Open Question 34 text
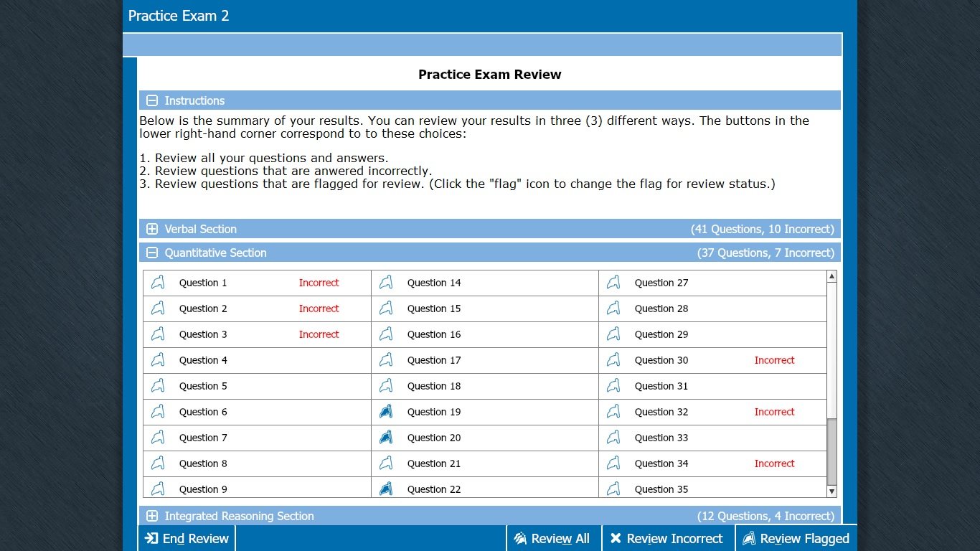 coord(661,463)
